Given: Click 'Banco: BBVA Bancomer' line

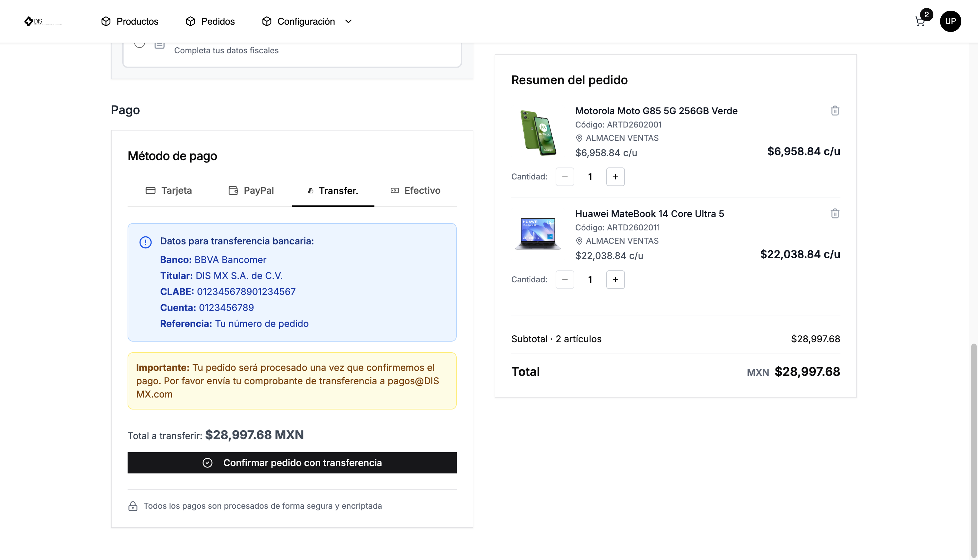Looking at the screenshot, I should [213, 260].
